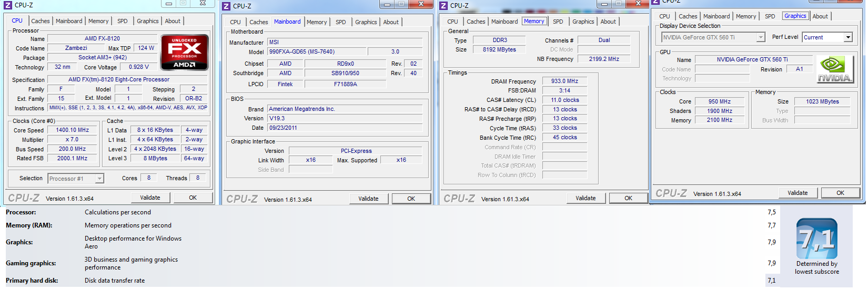Viewport: 868px width, 290px height.
Task: Open the Graphics tab in the CPU window
Action: click(x=148, y=21)
